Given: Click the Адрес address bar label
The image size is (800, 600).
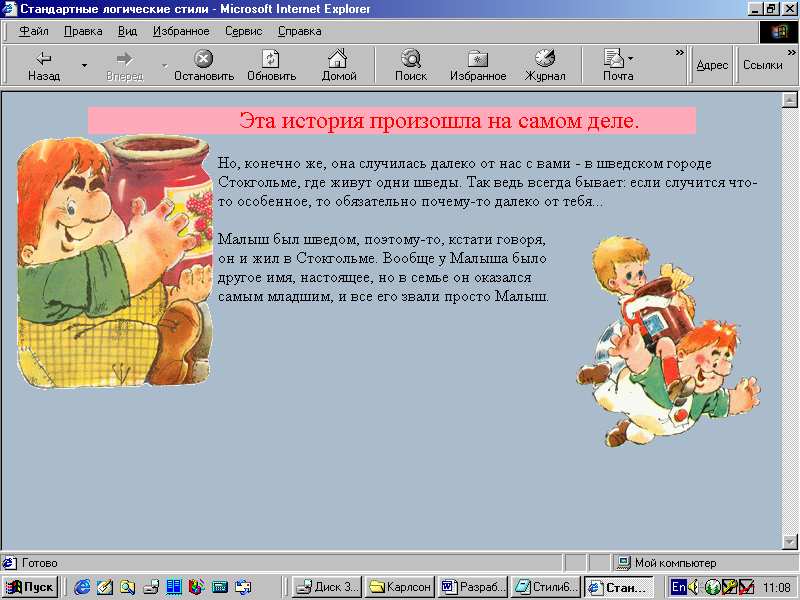Looking at the screenshot, I should click(x=712, y=65).
